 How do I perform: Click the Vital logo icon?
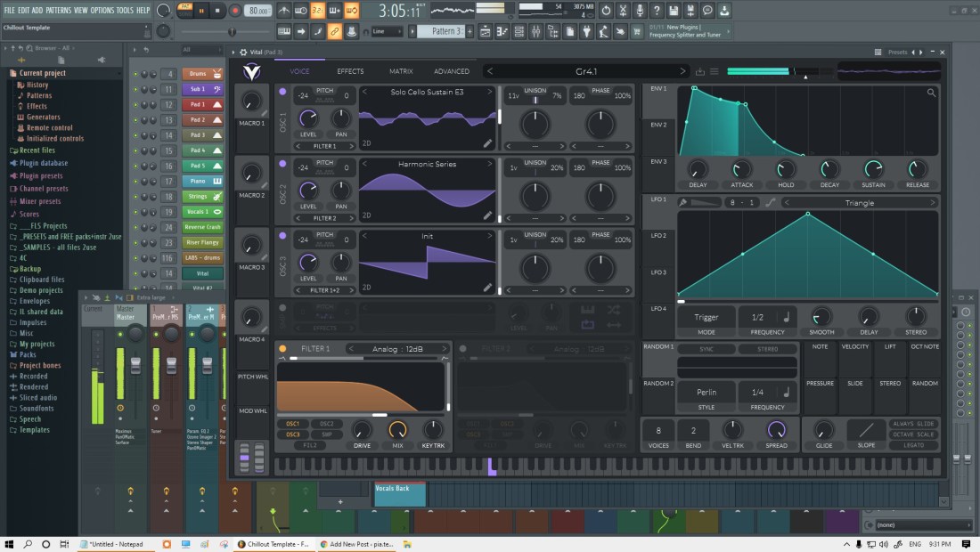[x=251, y=71]
